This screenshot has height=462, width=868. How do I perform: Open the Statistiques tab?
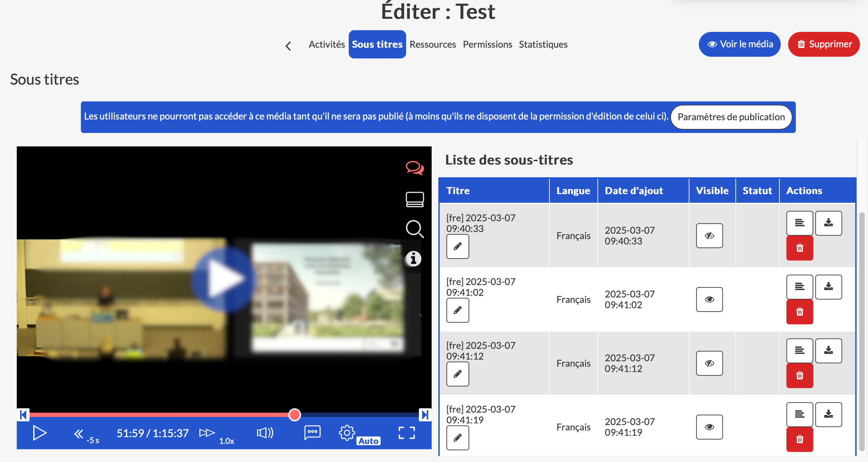point(543,44)
